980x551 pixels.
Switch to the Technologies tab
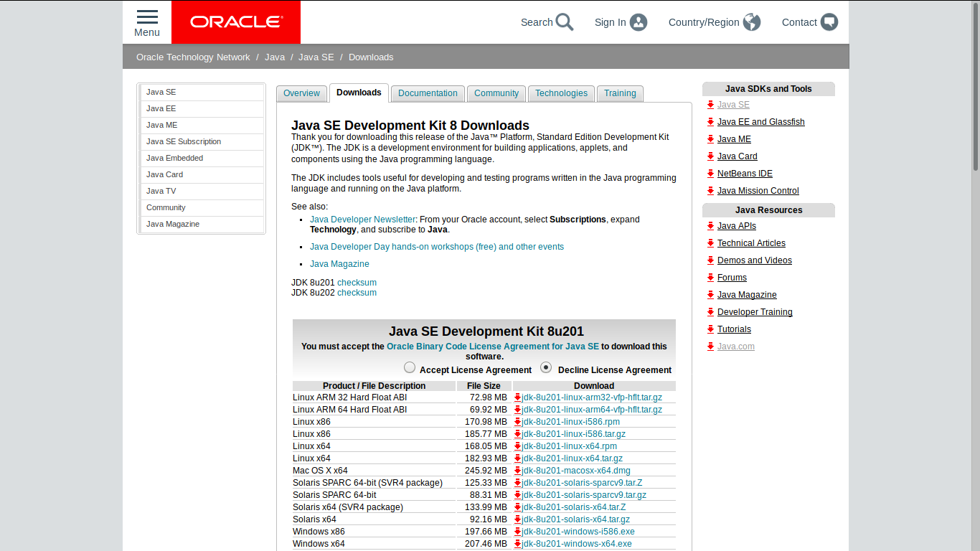pyautogui.click(x=561, y=93)
